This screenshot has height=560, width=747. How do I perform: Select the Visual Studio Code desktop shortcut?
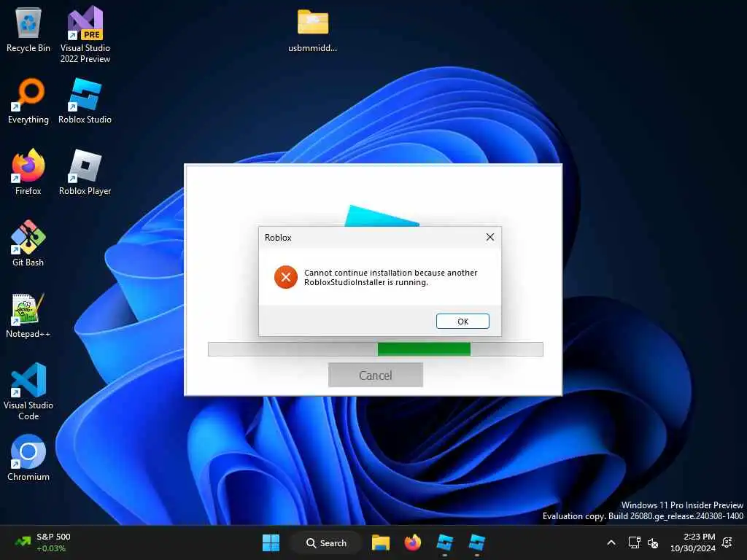(28, 392)
